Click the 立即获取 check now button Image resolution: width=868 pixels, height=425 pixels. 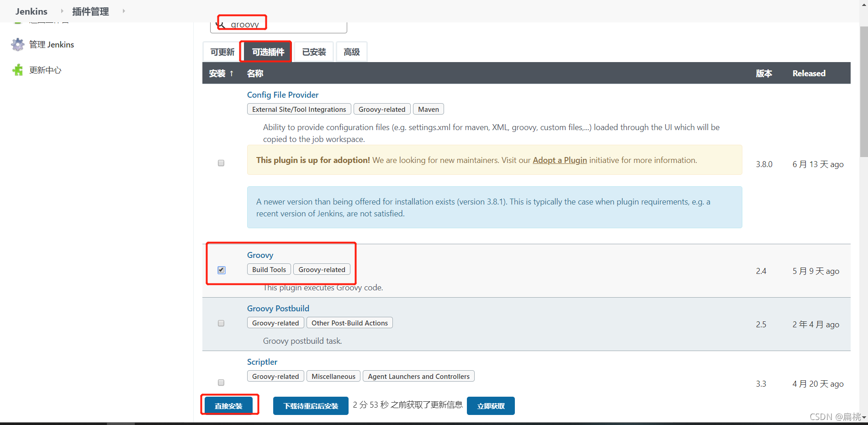click(491, 406)
